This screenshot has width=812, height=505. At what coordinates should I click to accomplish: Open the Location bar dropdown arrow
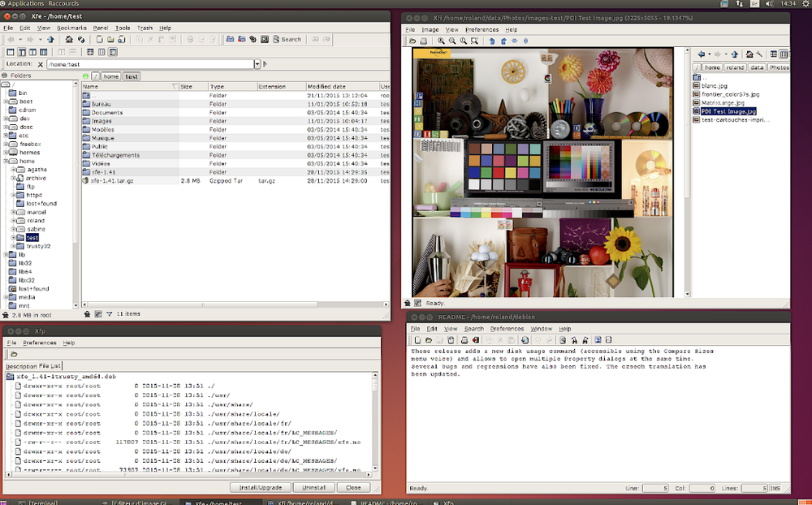pos(258,63)
